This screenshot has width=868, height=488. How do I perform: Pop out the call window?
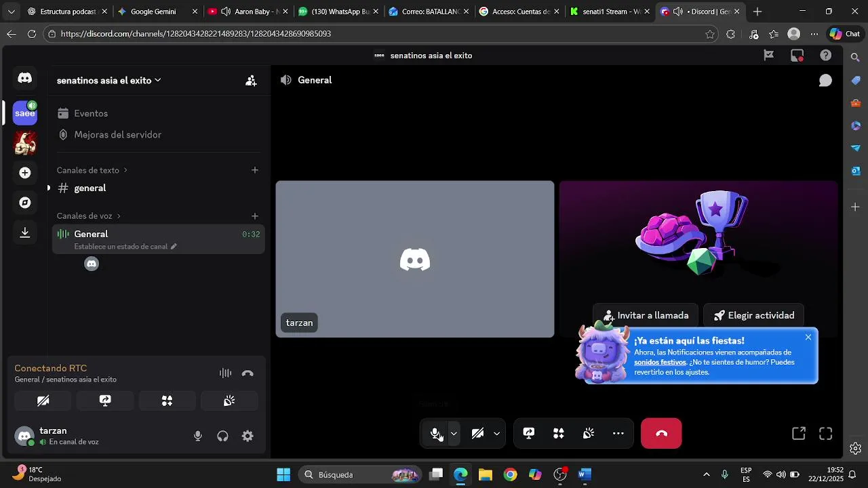[799, 434]
